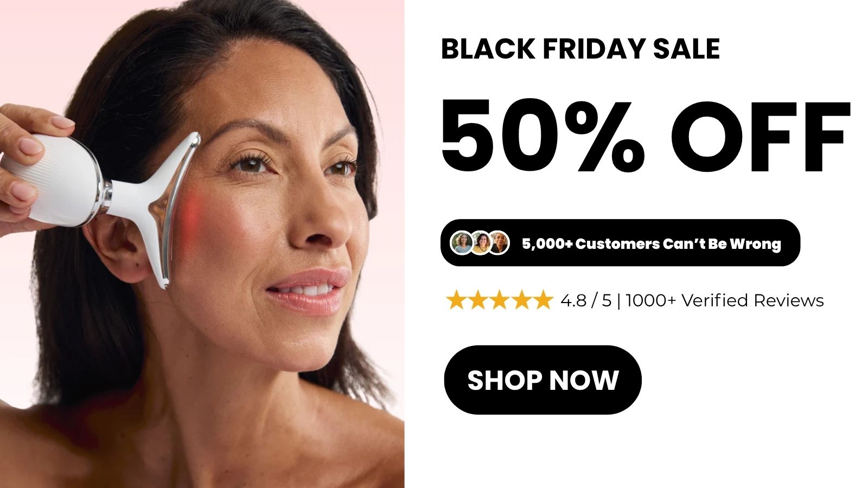Click the BLACK FRIDAY SALE heading
The image size is (868, 488).
580,49
